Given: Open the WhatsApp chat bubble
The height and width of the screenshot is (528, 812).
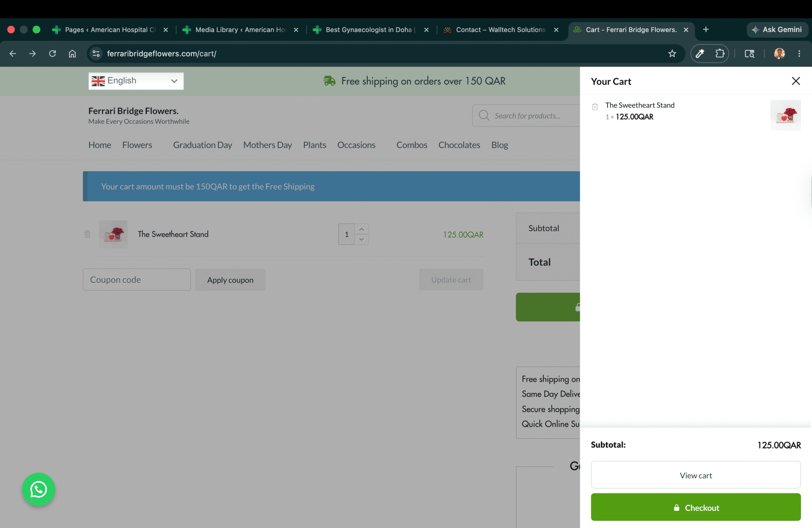Looking at the screenshot, I should (x=39, y=489).
